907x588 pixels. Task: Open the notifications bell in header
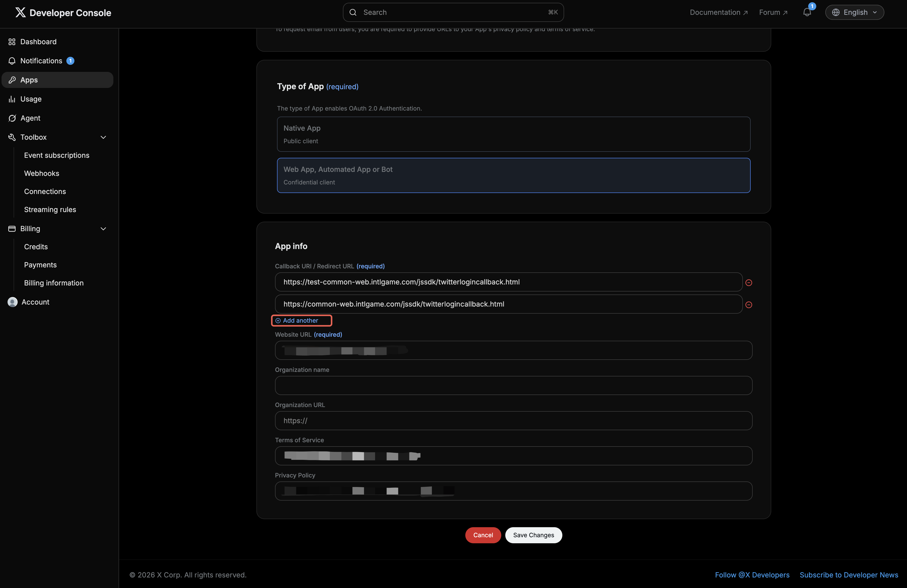[x=807, y=12]
